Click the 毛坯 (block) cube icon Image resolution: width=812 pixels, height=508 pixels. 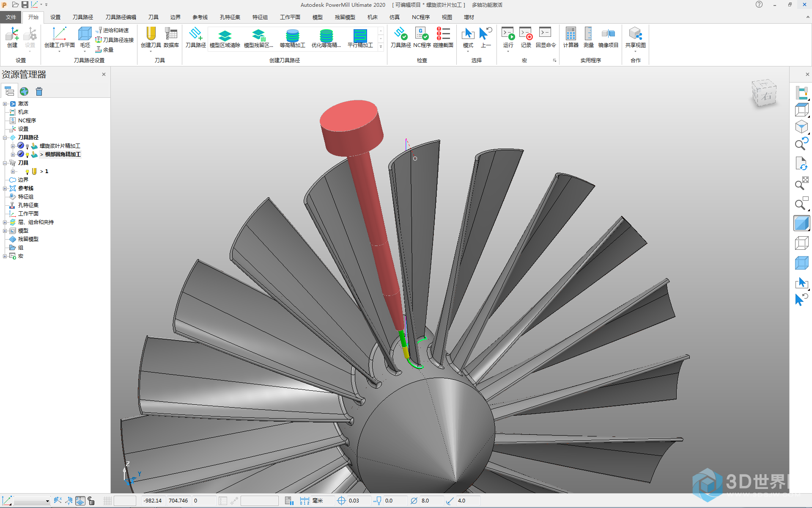pos(85,34)
